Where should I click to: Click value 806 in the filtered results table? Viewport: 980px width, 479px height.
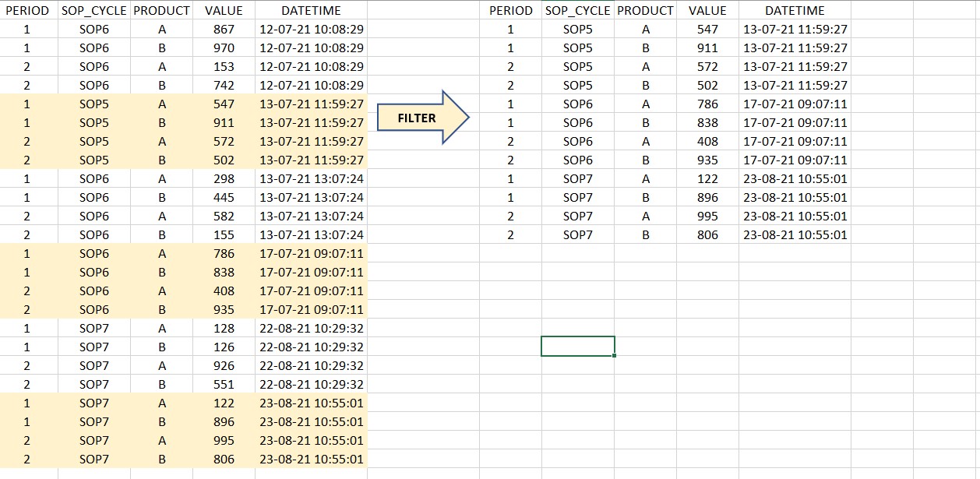click(x=707, y=234)
